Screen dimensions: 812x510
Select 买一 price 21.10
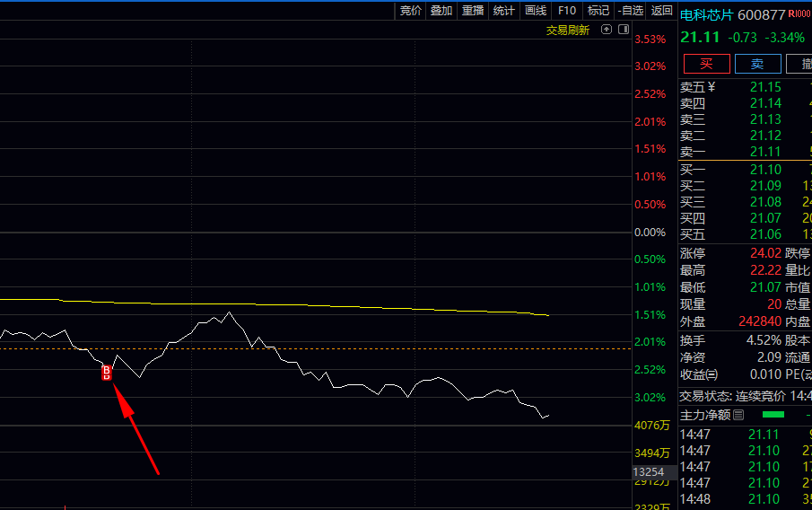(765, 170)
